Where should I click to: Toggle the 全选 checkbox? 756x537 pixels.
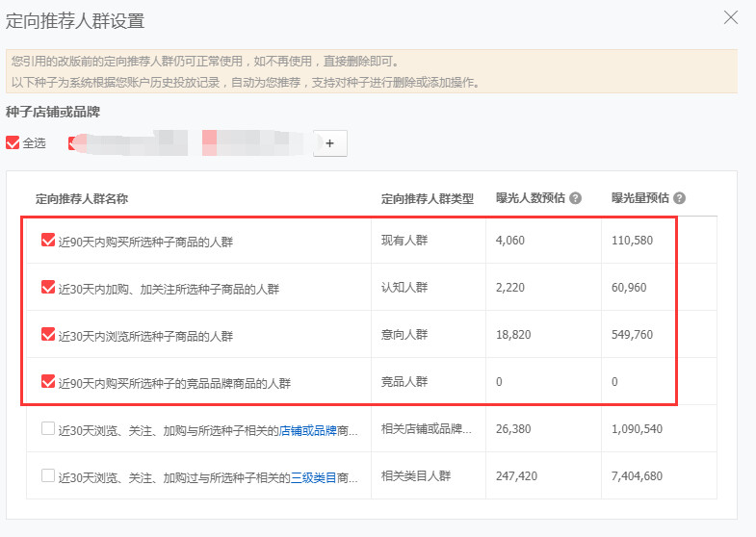pos(13,142)
